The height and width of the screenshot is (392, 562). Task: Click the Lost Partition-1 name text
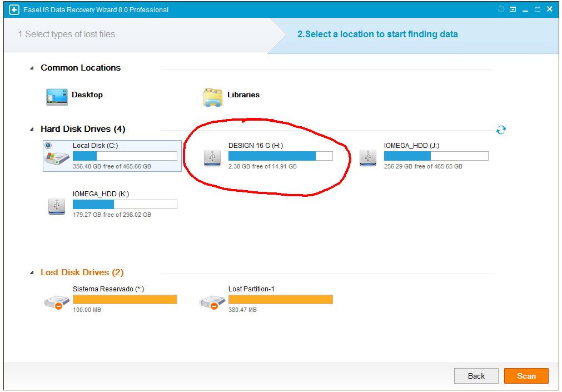click(251, 289)
